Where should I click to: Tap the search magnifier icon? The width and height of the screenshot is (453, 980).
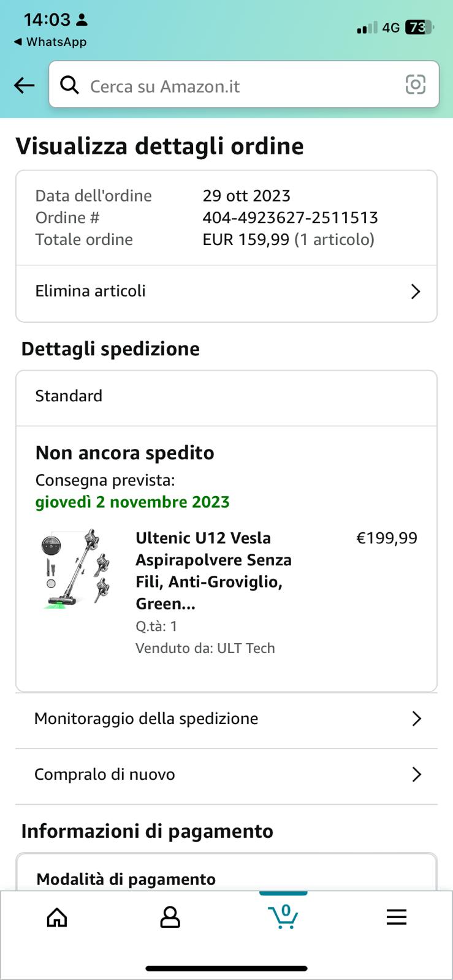coord(70,85)
